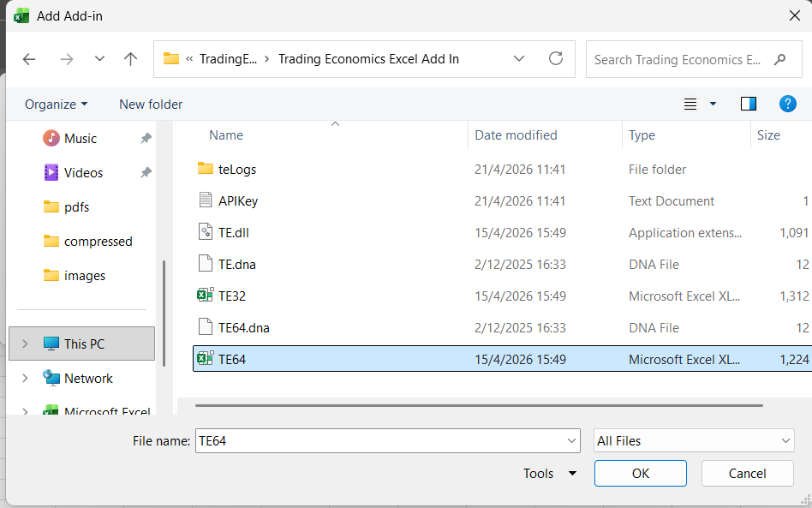Cancel the Add Add-in dialog
This screenshot has height=508, width=812.
pos(747,473)
